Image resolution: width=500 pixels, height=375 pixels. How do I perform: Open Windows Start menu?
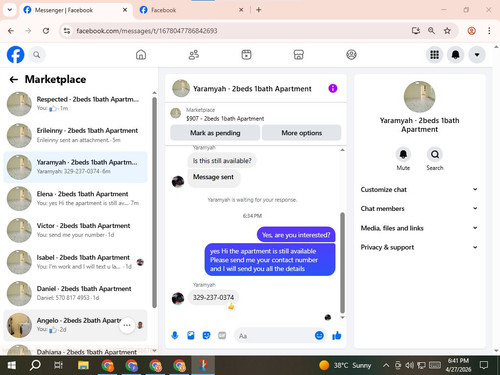pyautogui.click(x=11, y=365)
